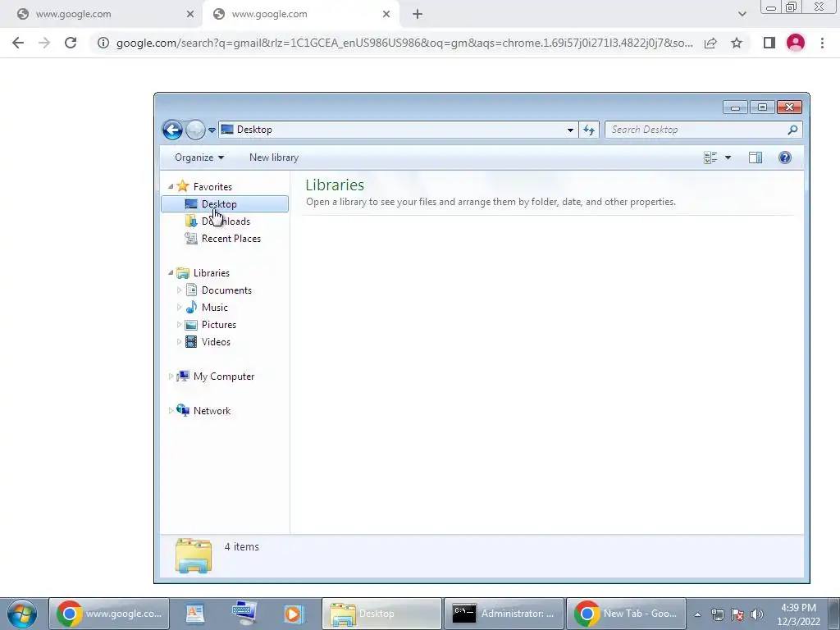Click the Chrome URL address bar
840x630 pixels.
pos(404,43)
